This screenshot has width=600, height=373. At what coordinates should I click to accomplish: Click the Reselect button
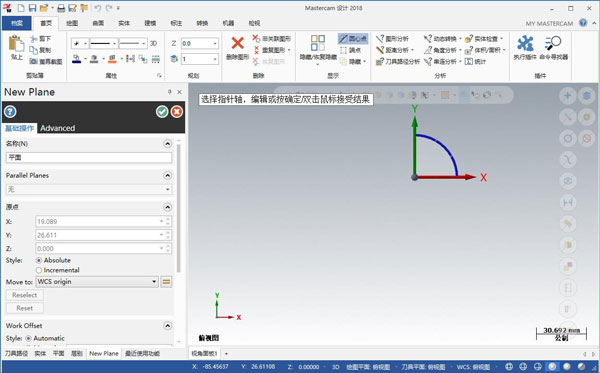point(24,295)
